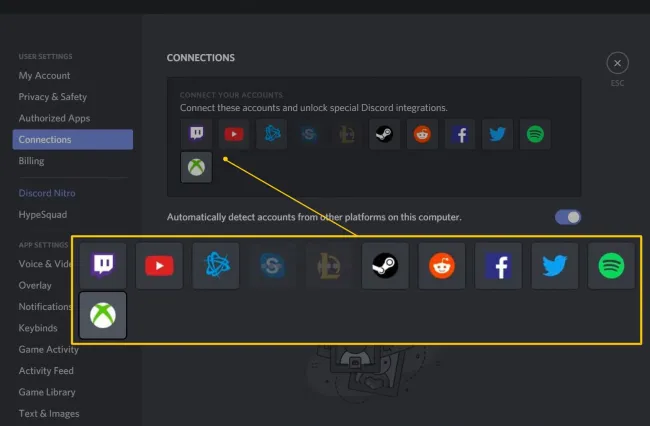Open Keybinds settings

coord(38,328)
